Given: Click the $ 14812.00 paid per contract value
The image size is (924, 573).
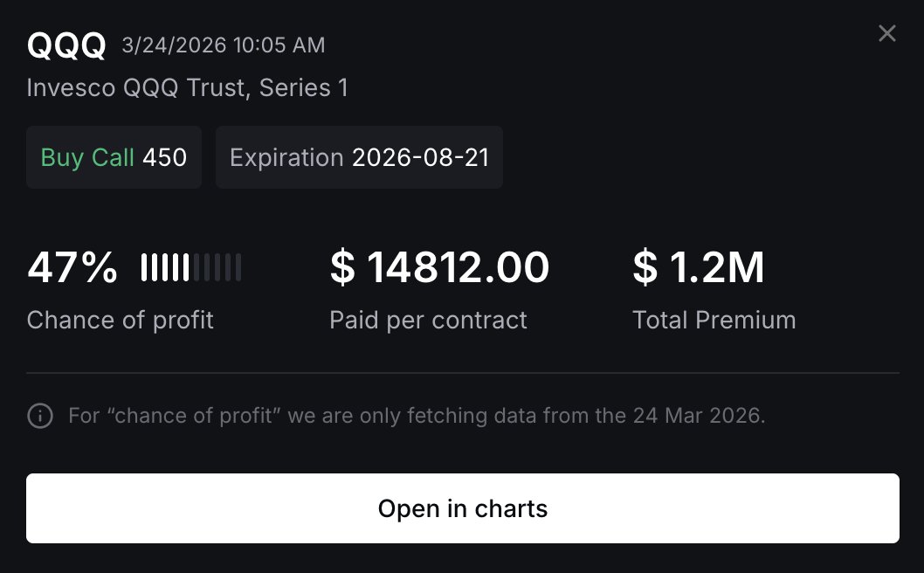Looking at the screenshot, I should tap(439, 267).
